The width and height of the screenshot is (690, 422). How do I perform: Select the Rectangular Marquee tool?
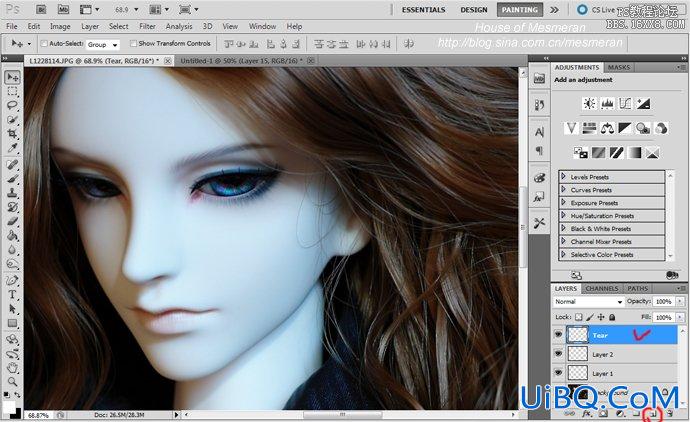(12, 92)
